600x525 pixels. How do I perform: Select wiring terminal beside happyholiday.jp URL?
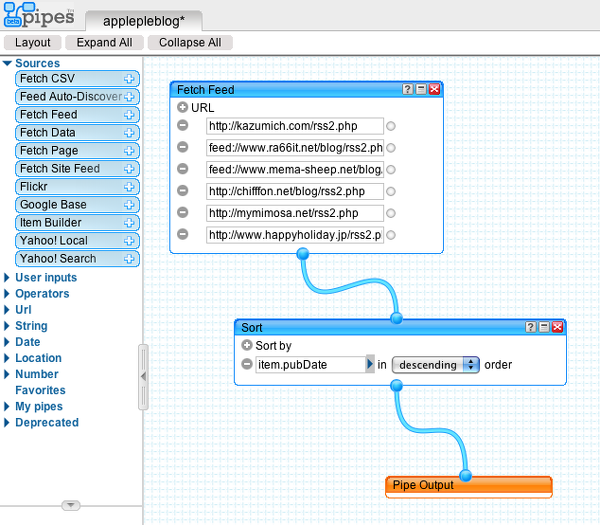[391, 235]
